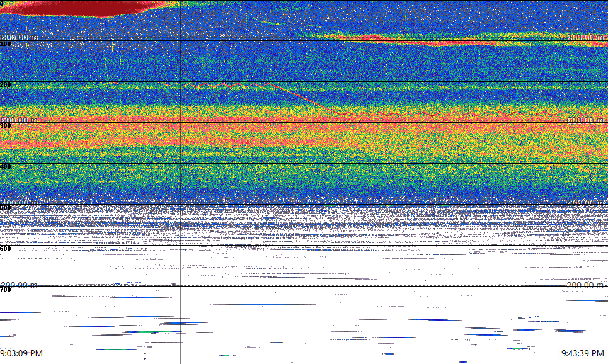This screenshot has width=608, height=364.
Task: Click the right-edge 400.00 m range label
Action: click(x=585, y=203)
